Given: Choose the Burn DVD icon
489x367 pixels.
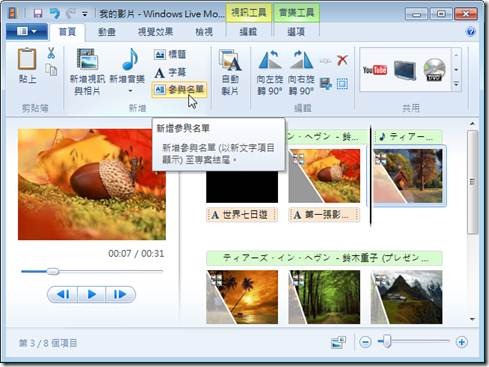Looking at the screenshot, I should tap(434, 70).
